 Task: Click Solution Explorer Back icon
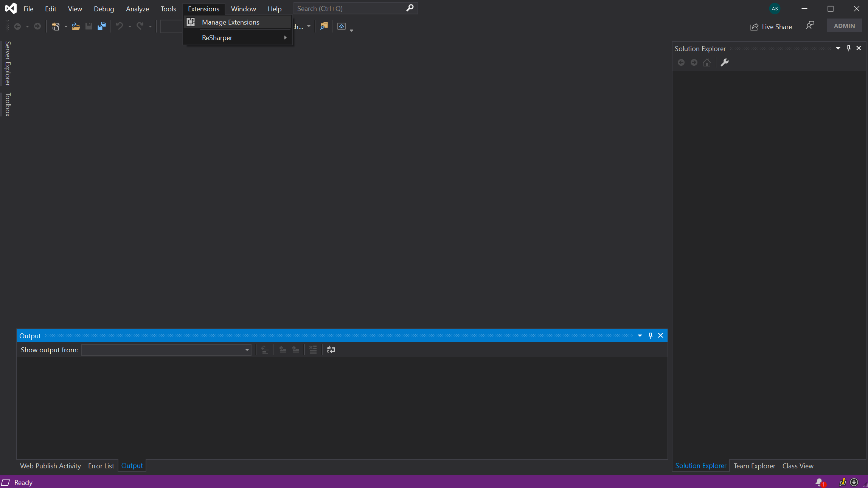(681, 62)
